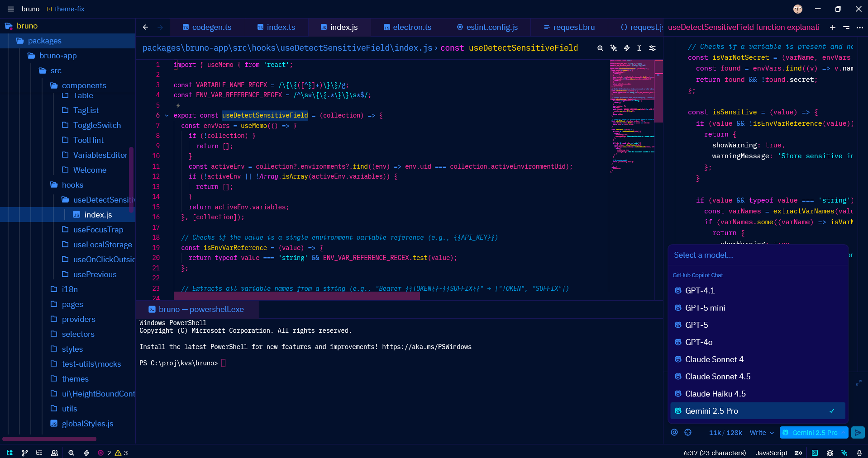This screenshot has height=458, width=868.
Task: Start a new agent thread with plus icon
Action: click(832, 27)
